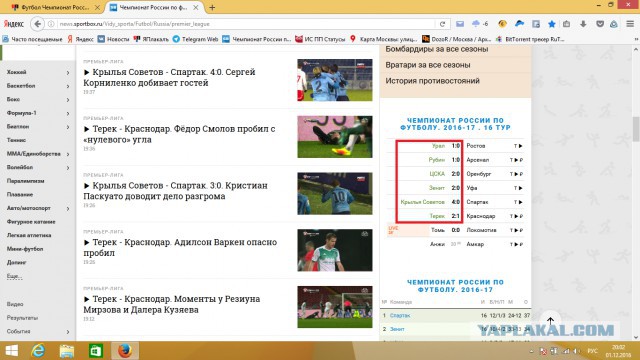Open Firefox hamburger menu
This screenshot has height=360, width=640.
tap(630, 24)
